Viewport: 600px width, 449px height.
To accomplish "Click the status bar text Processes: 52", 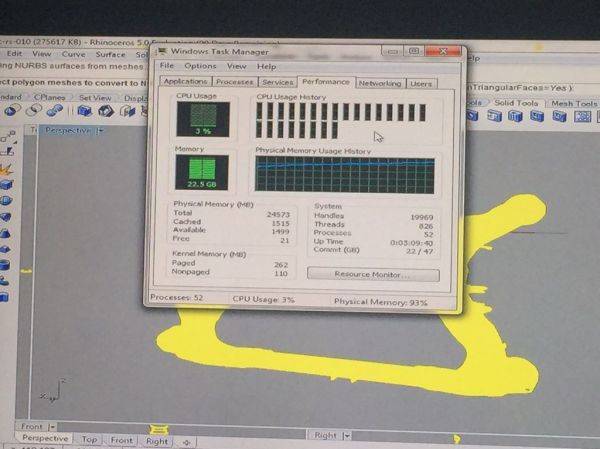I will click(176, 297).
